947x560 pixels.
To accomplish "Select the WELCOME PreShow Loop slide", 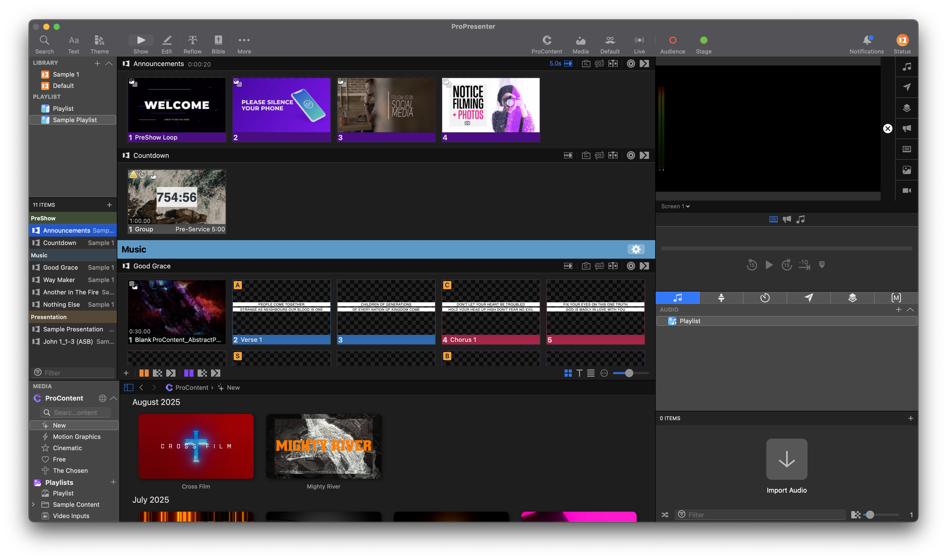I will 177,110.
